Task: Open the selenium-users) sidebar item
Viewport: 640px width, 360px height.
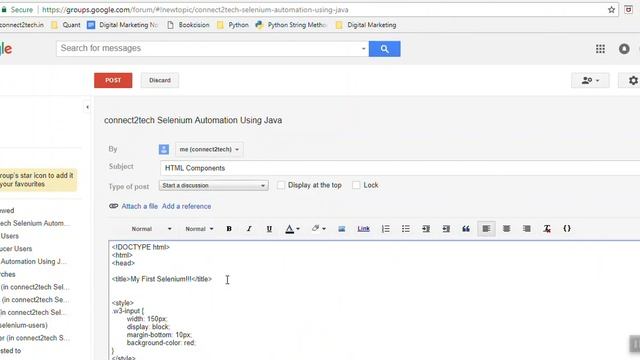Action: point(24,325)
